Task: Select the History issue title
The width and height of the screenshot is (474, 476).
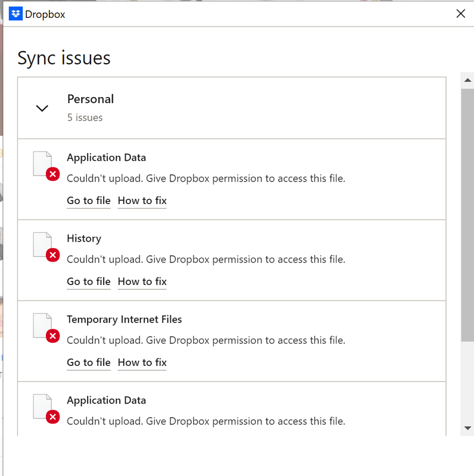Action: [84, 239]
